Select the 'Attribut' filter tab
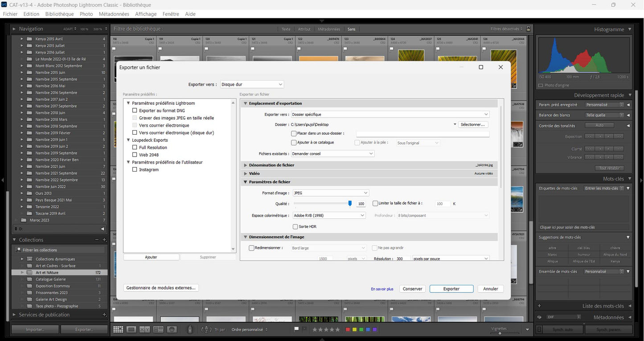This screenshot has height=341, width=644. (304, 29)
